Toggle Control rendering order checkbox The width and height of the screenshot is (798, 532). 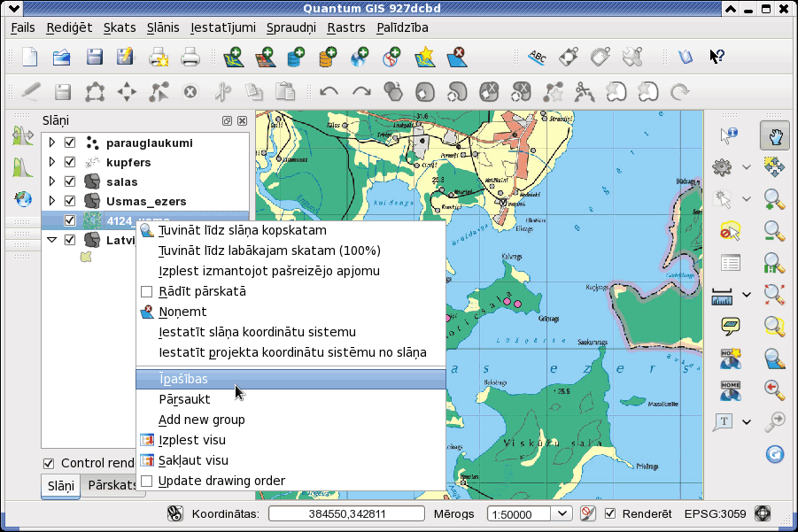49,463
